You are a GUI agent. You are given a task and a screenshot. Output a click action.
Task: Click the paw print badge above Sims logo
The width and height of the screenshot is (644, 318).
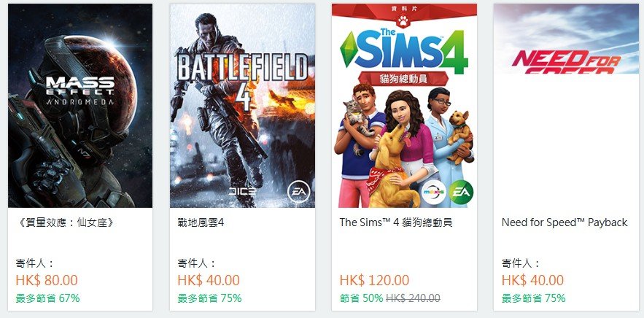[x=404, y=20]
